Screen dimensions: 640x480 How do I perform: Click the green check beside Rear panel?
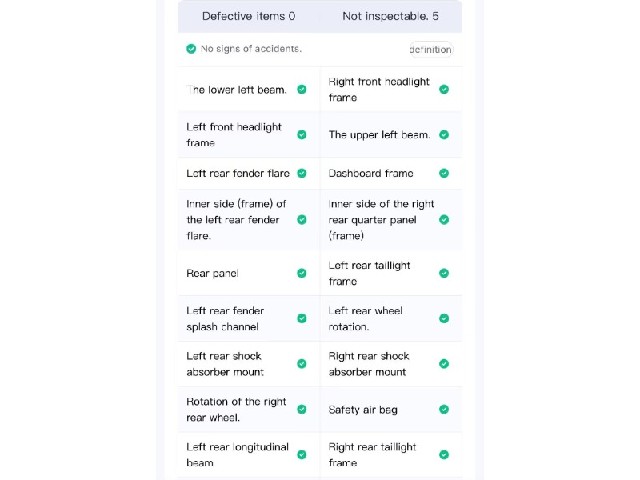pos(302,273)
